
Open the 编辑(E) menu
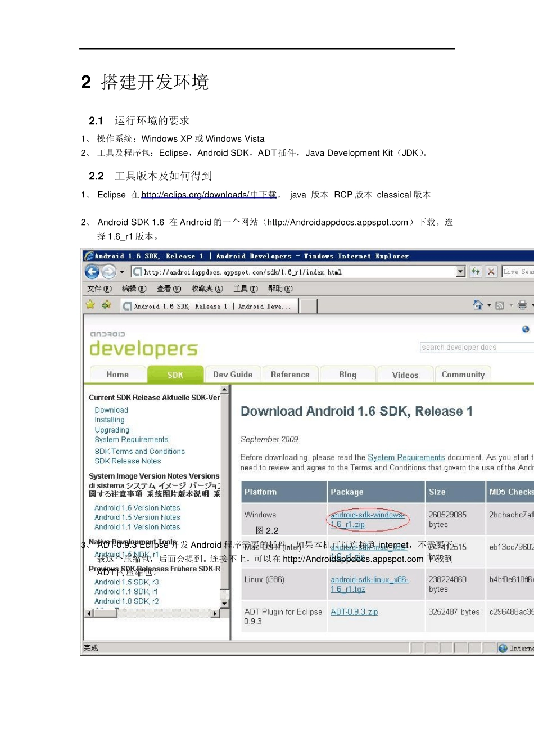[x=134, y=289]
